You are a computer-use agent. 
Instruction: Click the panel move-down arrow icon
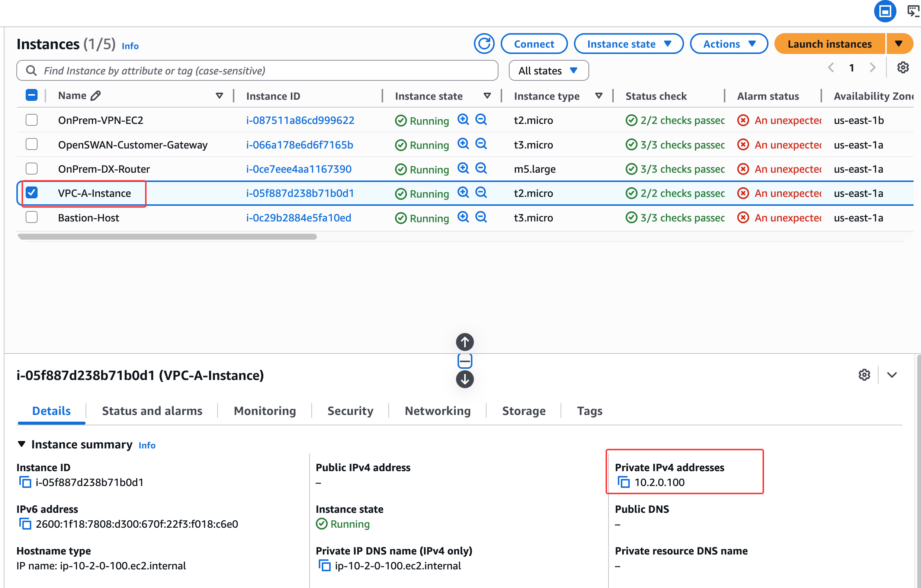pos(465,380)
